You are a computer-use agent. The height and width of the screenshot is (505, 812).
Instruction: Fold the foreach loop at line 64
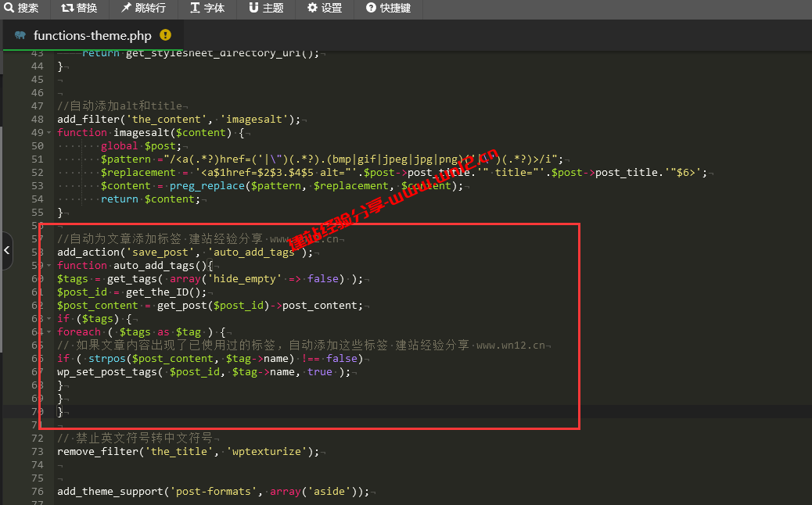[x=48, y=332]
